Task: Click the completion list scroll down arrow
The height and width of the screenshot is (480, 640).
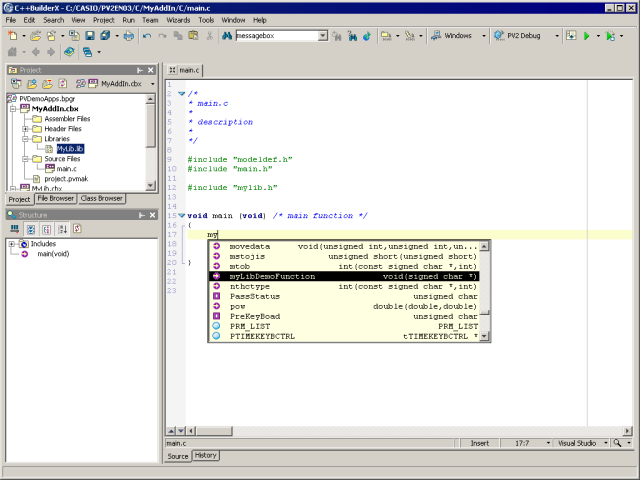Action: point(484,336)
